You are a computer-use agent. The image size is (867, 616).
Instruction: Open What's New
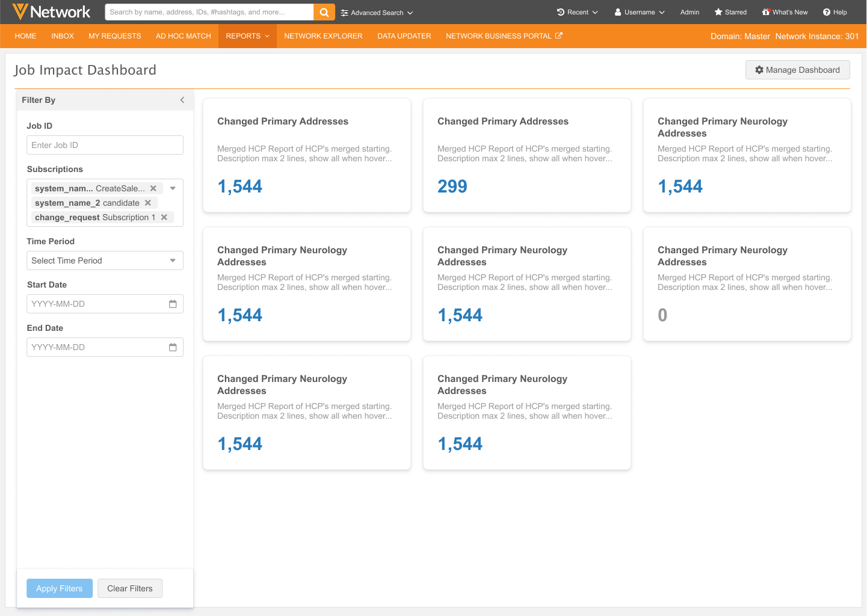(x=785, y=12)
